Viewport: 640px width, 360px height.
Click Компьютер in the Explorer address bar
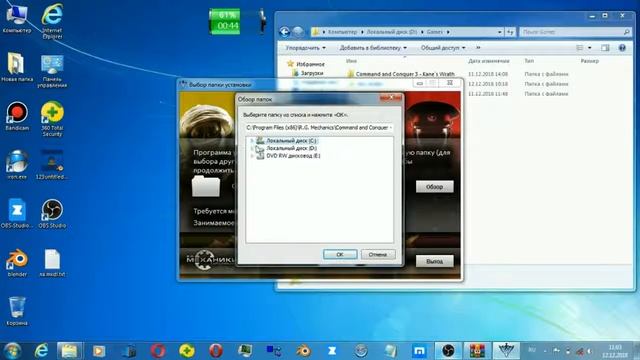(x=342, y=32)
